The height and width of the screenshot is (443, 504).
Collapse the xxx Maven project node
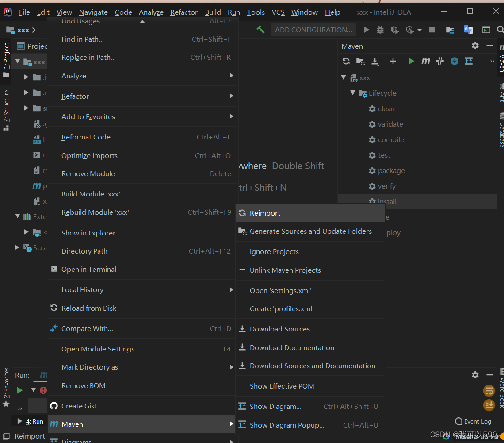click(344, 77)
